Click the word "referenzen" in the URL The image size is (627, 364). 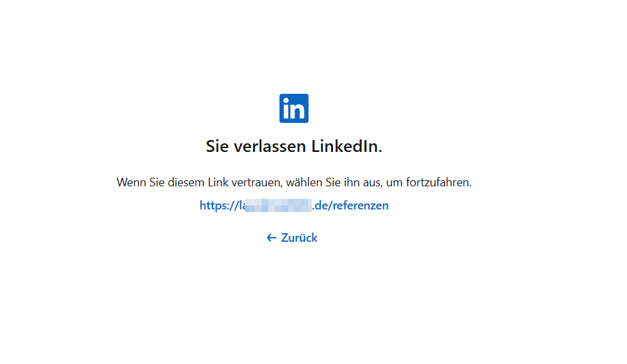(361, 205)
